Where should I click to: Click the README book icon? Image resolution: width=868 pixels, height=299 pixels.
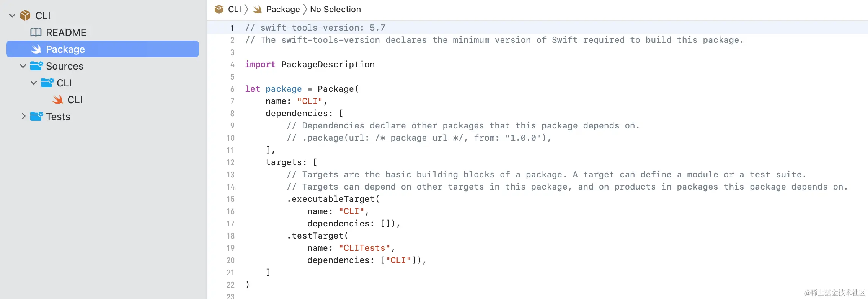click(36, 32)
